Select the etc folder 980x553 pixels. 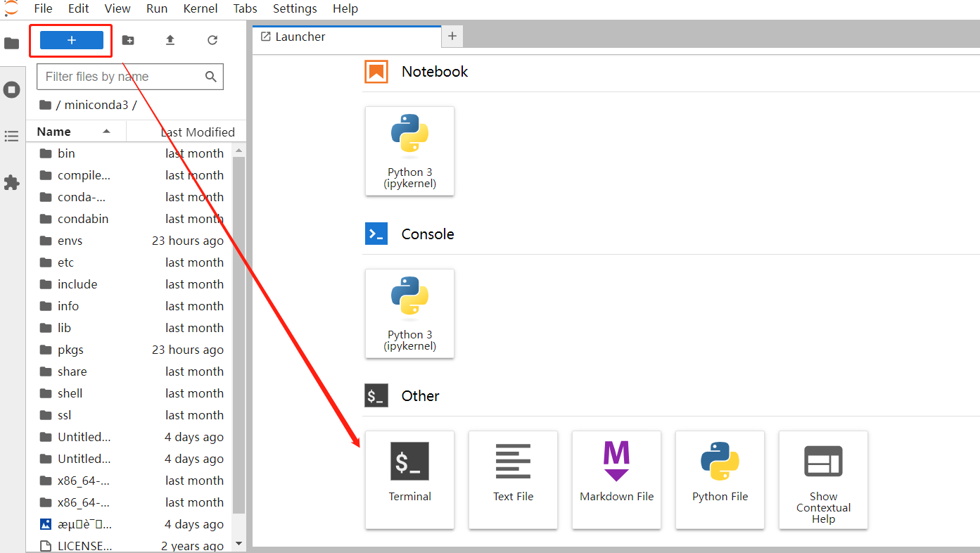click(x=131, y=262)
